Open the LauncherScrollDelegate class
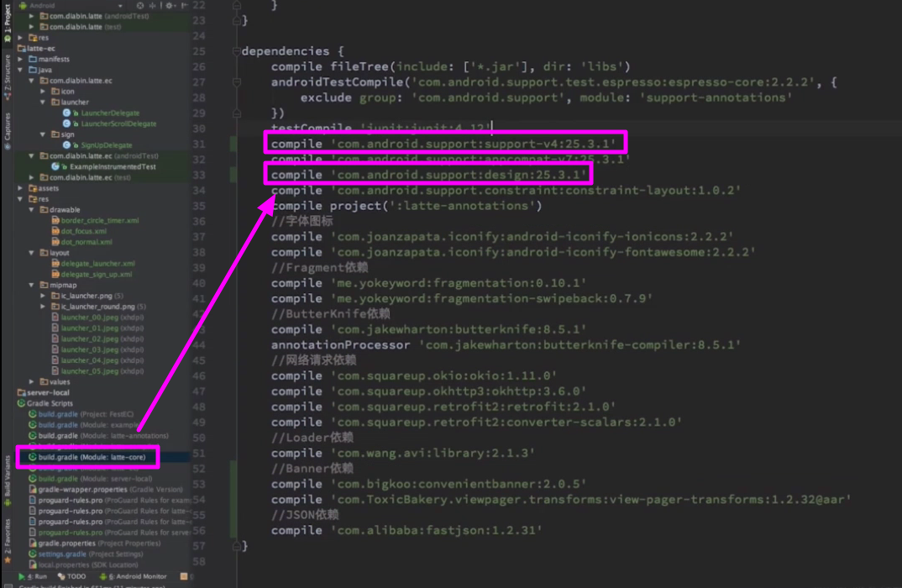 [x=118, y=123]
